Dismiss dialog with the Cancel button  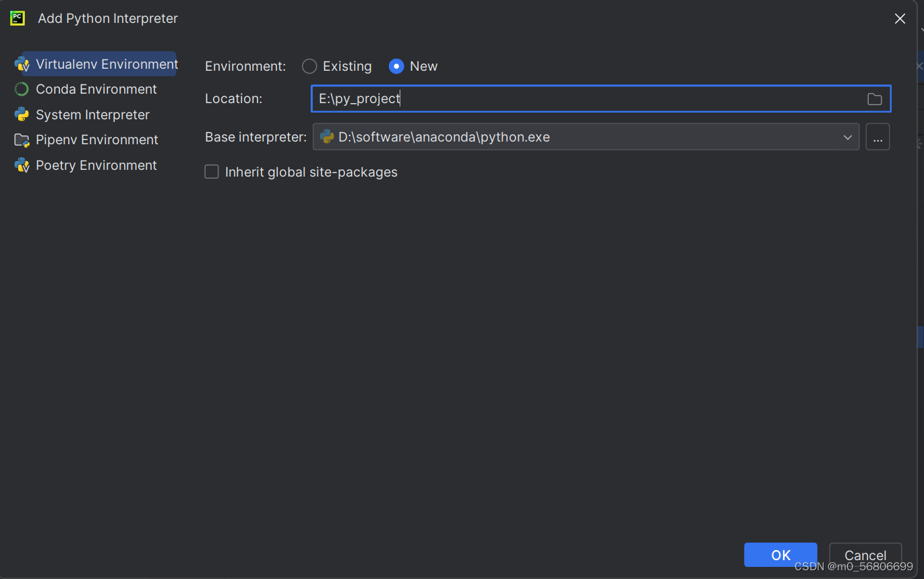click(865, 555)
